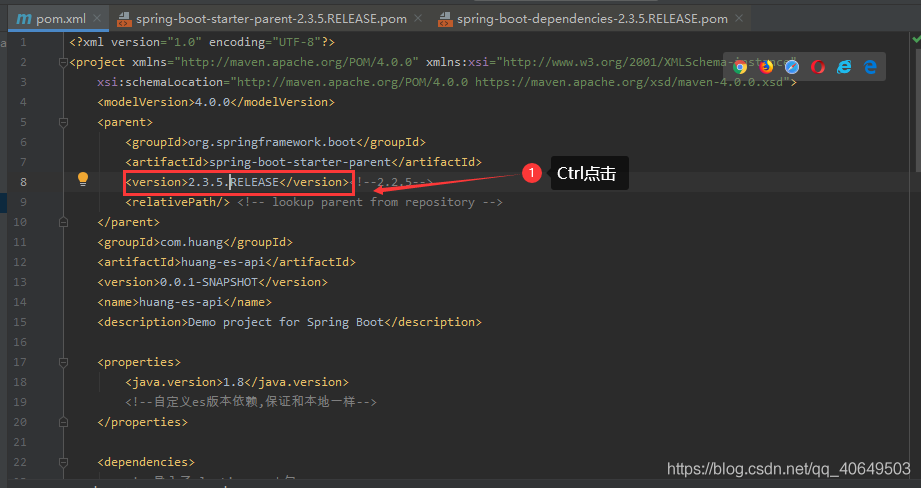
Task: Collapse the dependencies tag on line 22
Action: coord(63,462)
